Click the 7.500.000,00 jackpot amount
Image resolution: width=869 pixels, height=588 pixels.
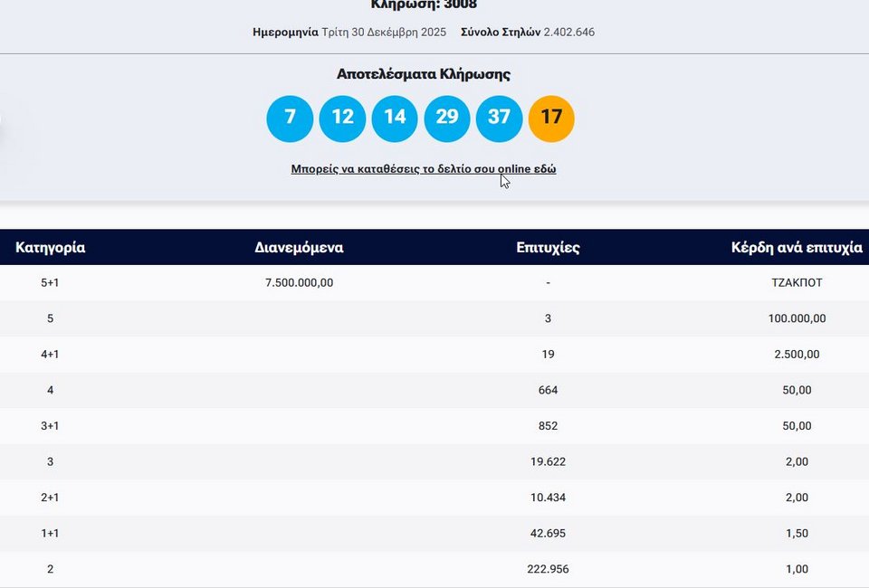pos(299,282)
